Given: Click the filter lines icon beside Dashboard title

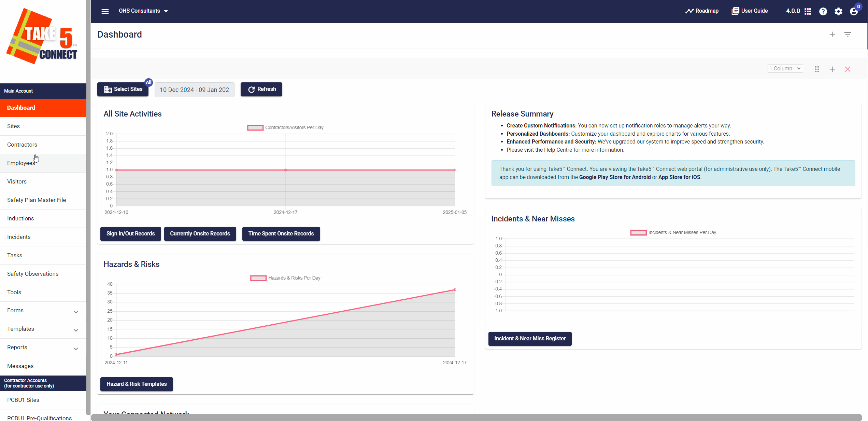Looking at the screenshot, I should point(848,34).
